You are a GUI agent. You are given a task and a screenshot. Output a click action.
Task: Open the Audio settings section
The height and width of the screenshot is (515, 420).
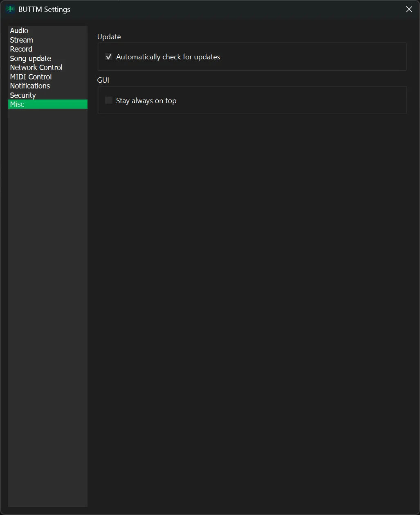click(x=19, y=30)
